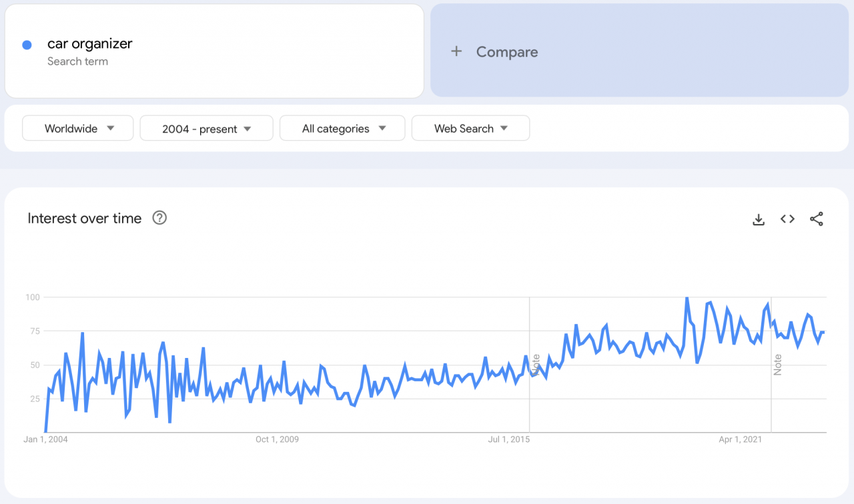
Task: Select the car organizer search term card
Action: (x=213, y=50)
